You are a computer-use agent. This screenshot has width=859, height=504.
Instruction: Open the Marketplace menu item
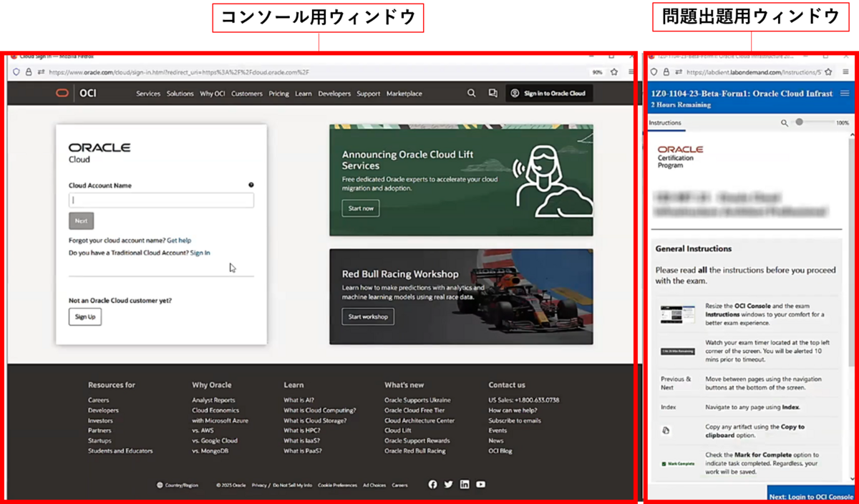pos(404,94)
